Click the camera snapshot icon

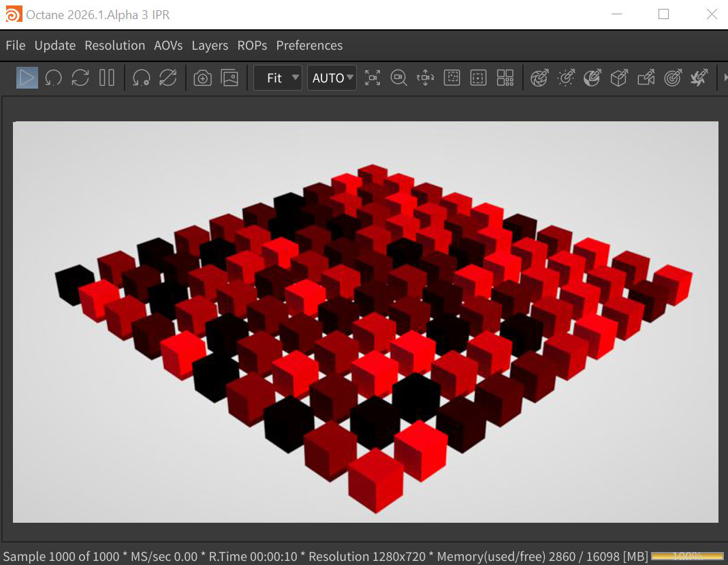pyautogui.click(x=202, y=78)
